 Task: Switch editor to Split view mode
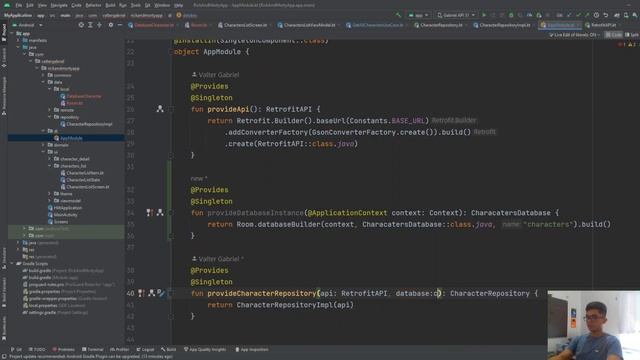pyautogui.click(x=632, y=35)
